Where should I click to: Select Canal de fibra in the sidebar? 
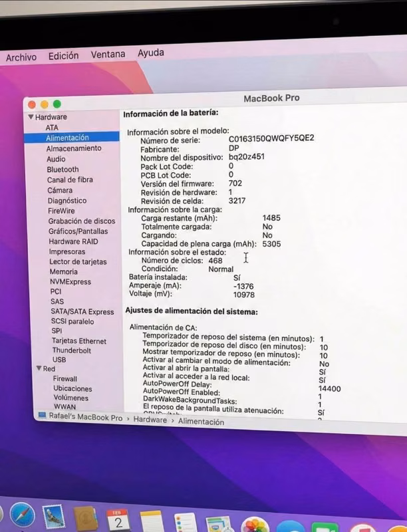pyautogui.click(x=70, y=180)
